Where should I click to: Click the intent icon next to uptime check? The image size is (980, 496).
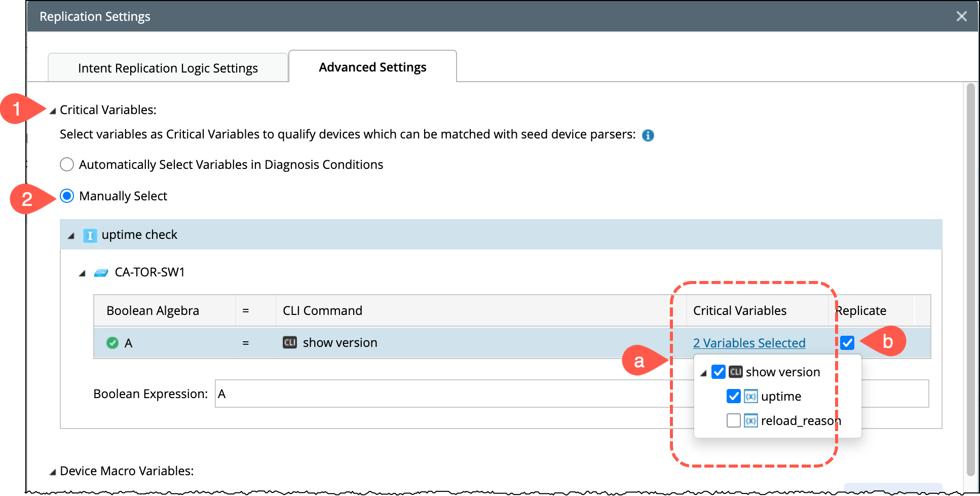tap(90, 235)
